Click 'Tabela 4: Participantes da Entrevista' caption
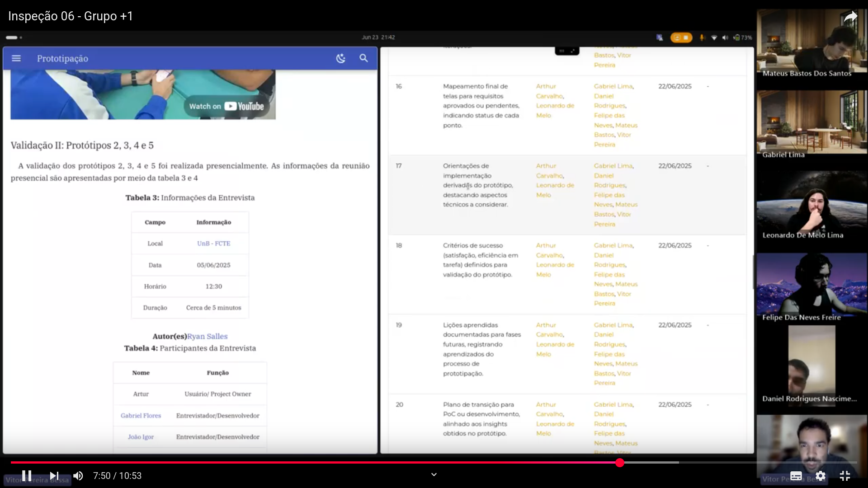 click(190, 348)
